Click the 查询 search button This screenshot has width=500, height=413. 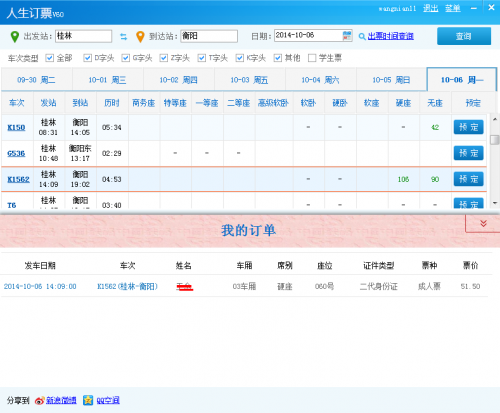[x=464, y=36]
